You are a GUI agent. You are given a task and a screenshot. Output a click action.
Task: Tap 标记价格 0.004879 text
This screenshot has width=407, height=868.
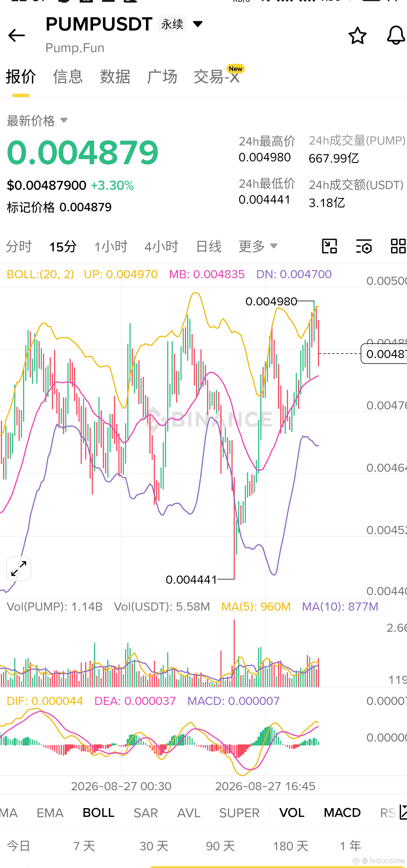click(59, 207)
